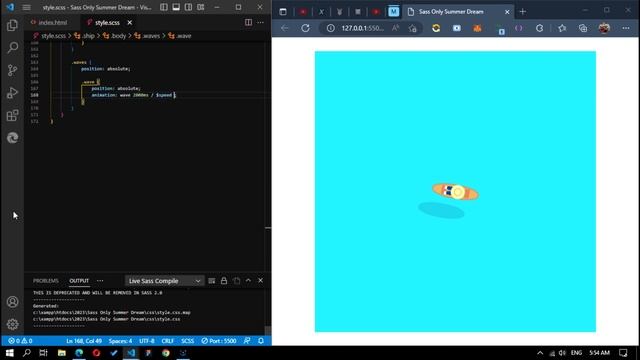The width and height of the screenshot is (640, 360).
Task: Go back in Edge browser
Action: coord(284,28)
